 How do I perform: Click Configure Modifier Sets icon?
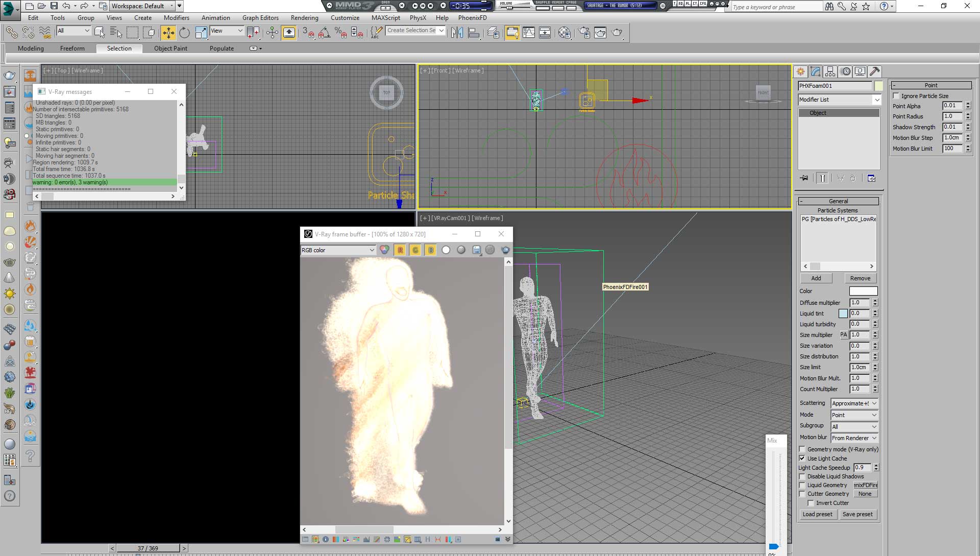pyautogui.click(x=871, y=178)
